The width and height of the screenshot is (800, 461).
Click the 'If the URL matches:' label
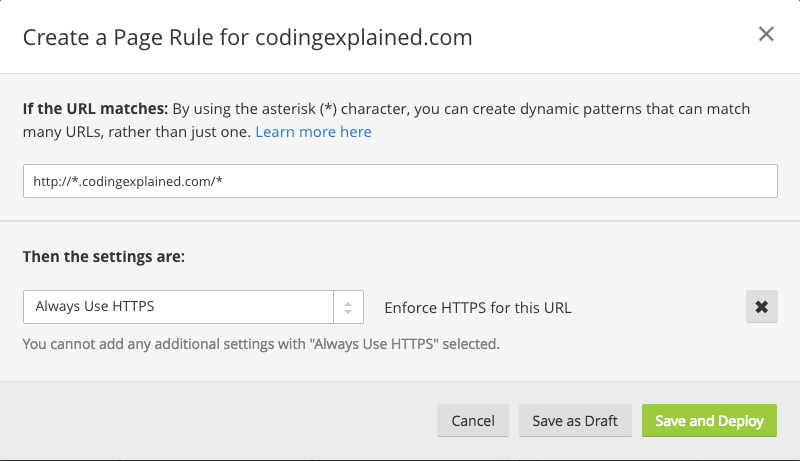pos(95,109)
